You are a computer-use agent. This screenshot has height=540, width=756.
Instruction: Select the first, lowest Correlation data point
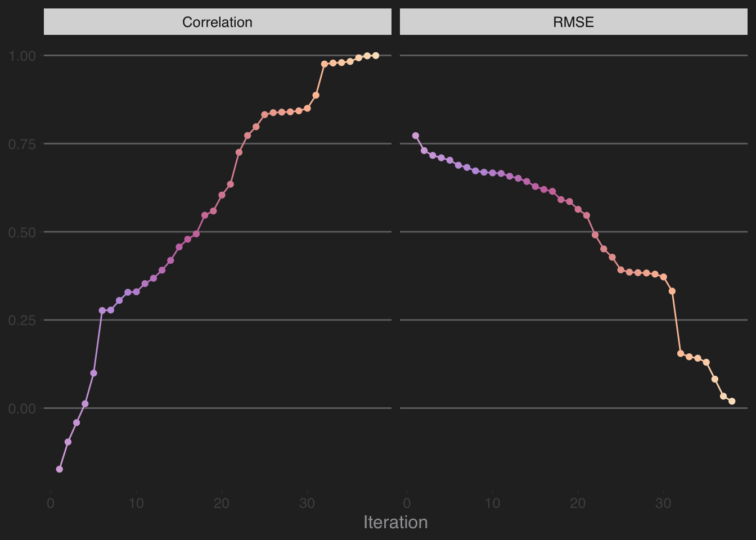(x=60, y=469)
